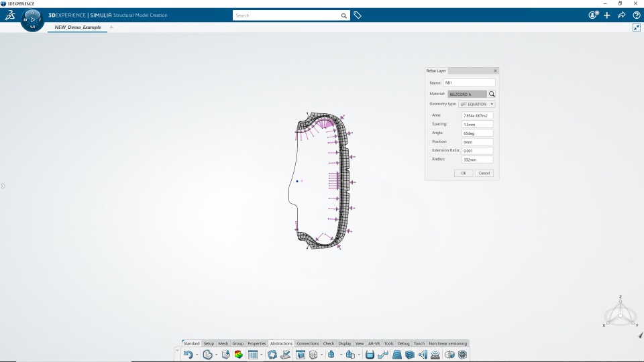Select the NEW_Demo_Example tab
This screenshot has width=644, height=362.
78,27
